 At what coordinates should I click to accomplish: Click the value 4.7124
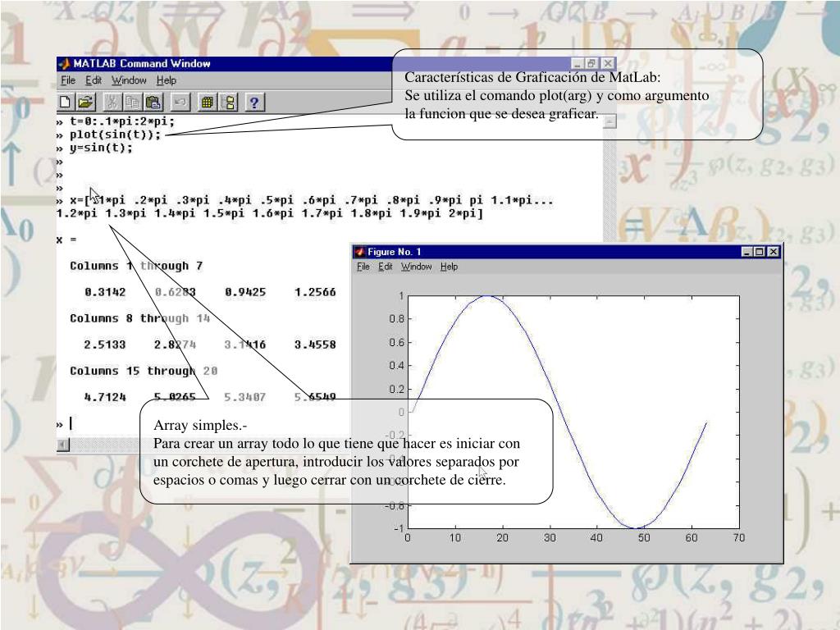(105, 397)
